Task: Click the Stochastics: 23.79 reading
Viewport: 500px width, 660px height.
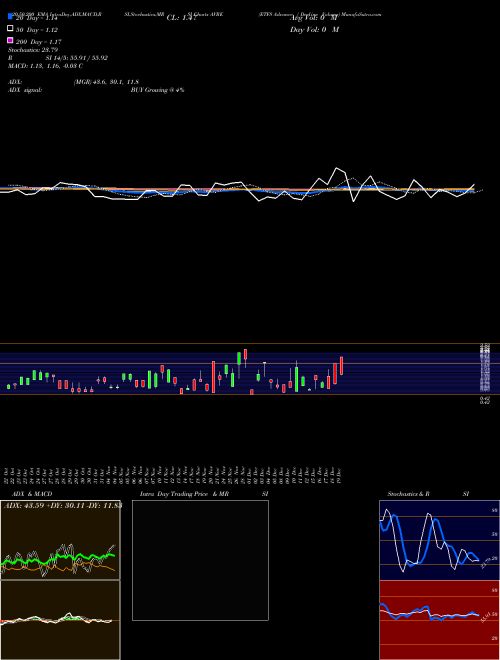Action: tap(32, 50)
